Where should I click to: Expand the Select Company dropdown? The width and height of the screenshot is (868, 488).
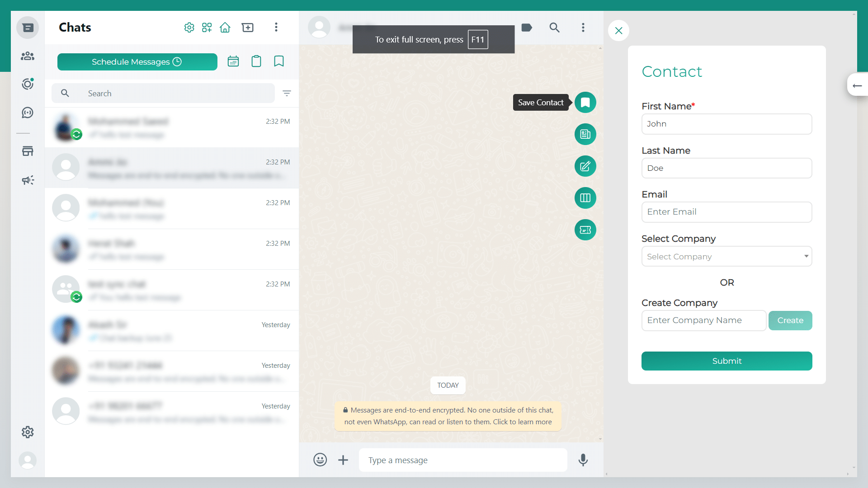point(726,256)
